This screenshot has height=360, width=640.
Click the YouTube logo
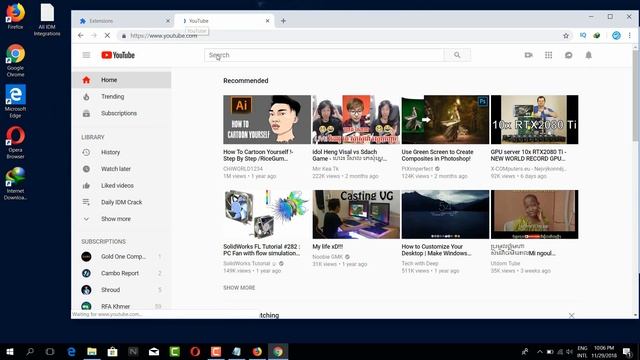pyautogui.click(x=118, y=55)
